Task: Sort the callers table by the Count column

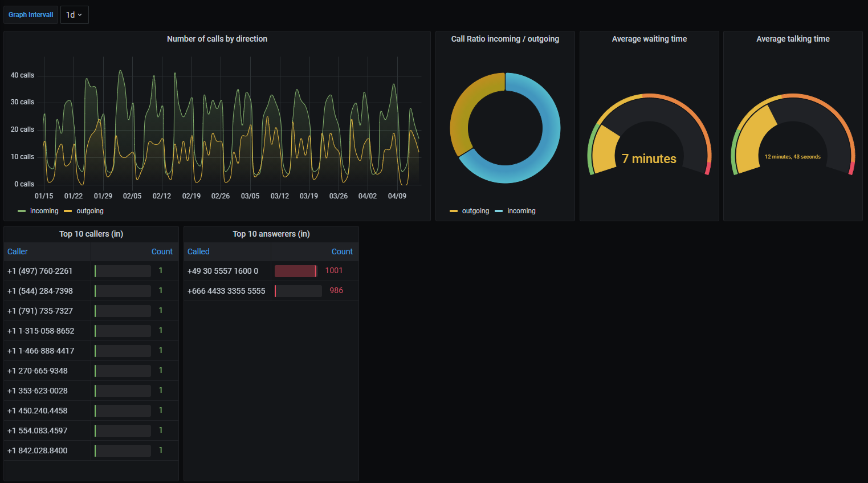Action: click(162, 251)
